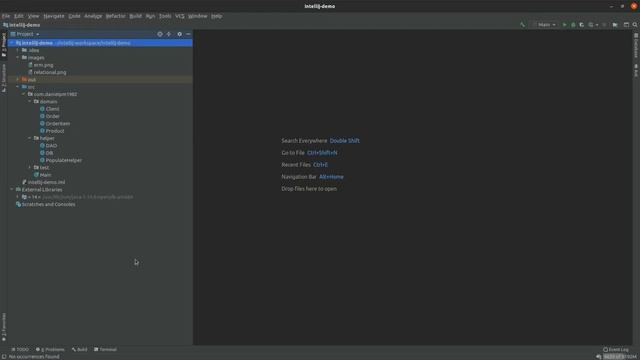Open the Build menu
This screenshot has width=640, height=360.
pyautogui.click(x=136, y=16)
